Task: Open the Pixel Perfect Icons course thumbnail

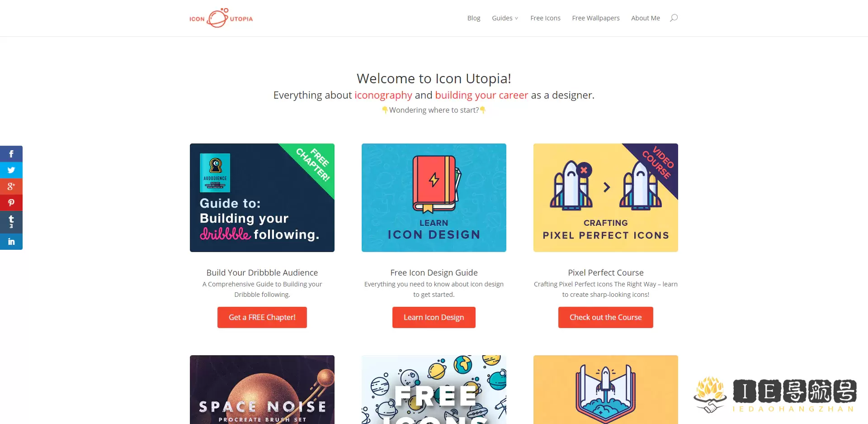Action: [x=606, y=198]
